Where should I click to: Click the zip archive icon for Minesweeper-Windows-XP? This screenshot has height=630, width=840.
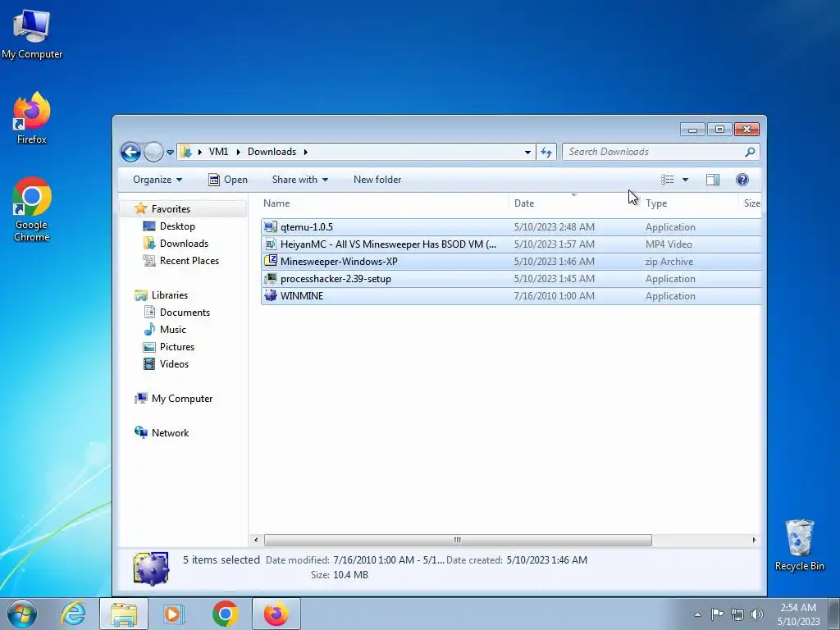[x=271, y=261]
